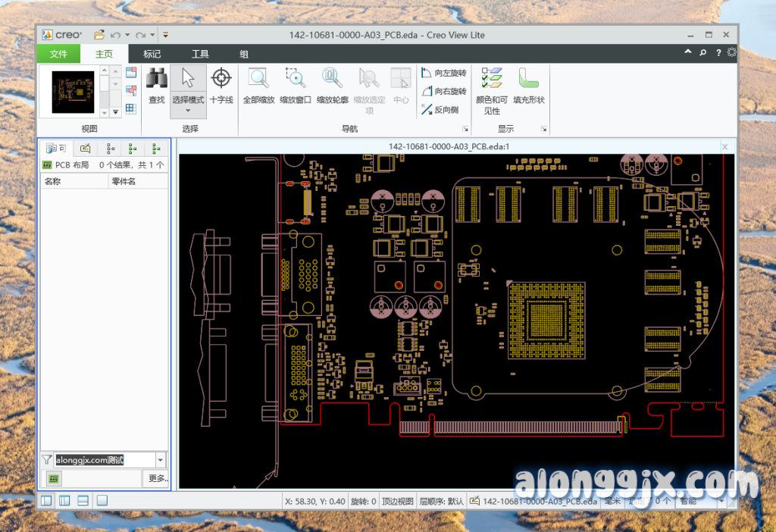Toggle the single-pane layout button in status bar
Image resolution: width=776 pixels, height=532 pixels.
[102, 500]
